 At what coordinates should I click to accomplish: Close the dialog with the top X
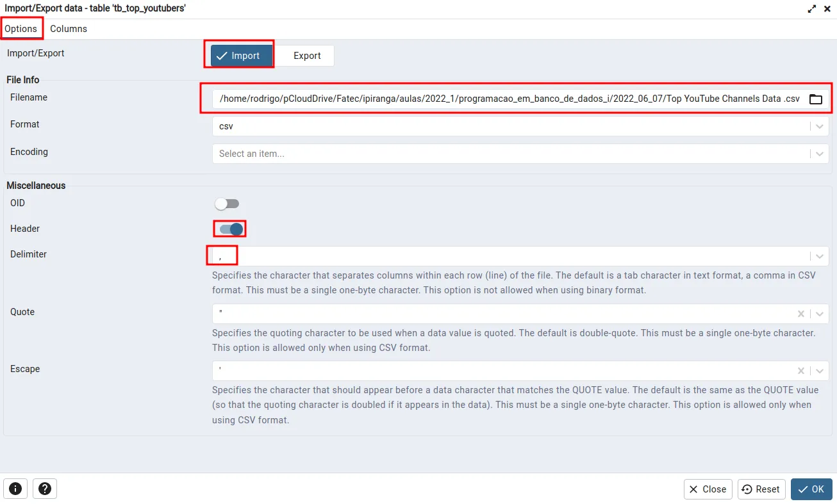click(x=827, y=9)
